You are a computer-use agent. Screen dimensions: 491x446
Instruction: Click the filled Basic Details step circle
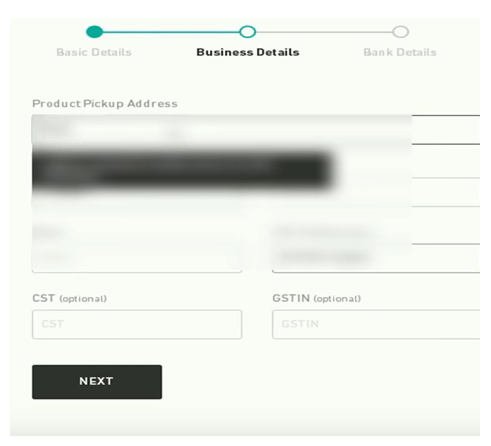click(94, 32)
